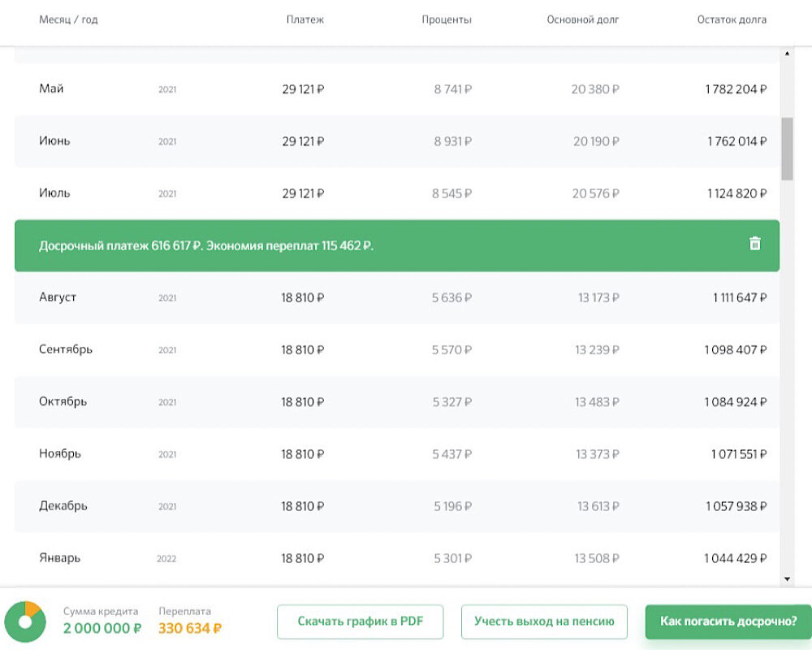This screenshot has height=650, width=812.
Task: Click "Скачать график в PDF" button
Action: pyautogui.click(x=361, y=622)
